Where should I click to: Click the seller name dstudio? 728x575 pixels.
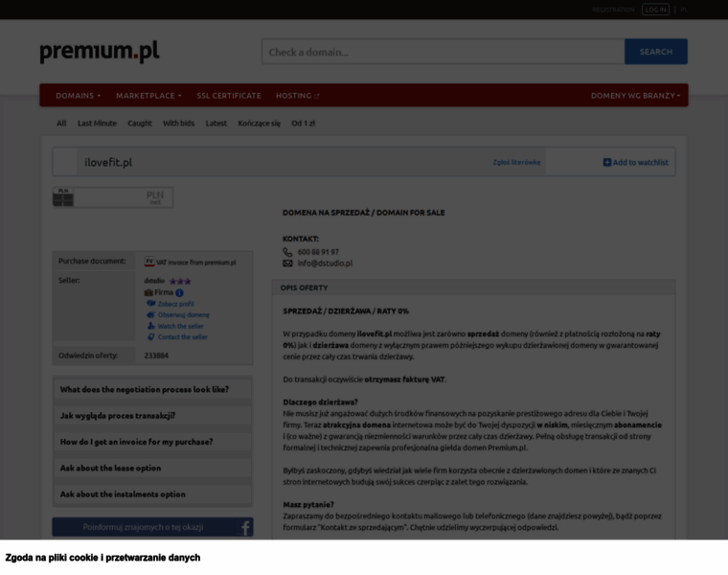pos(154,281)
